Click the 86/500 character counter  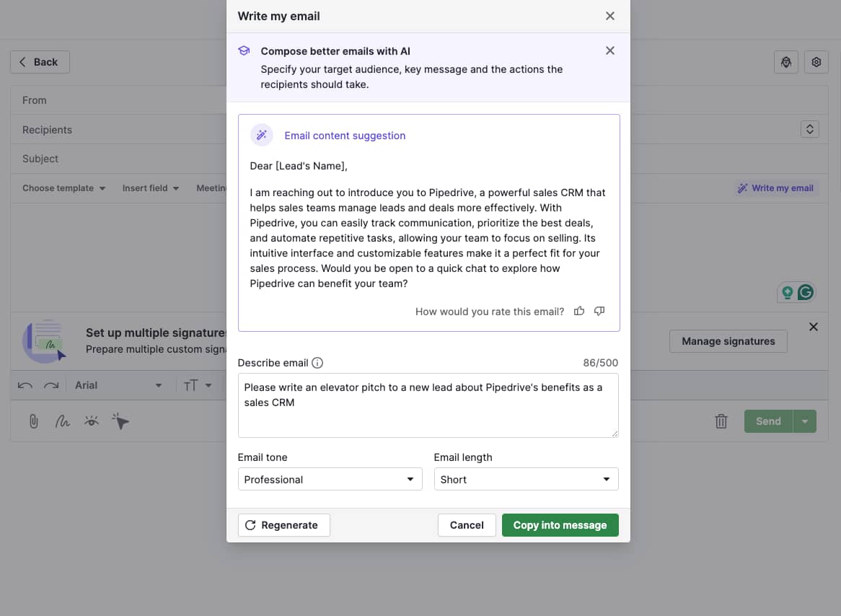pos(600,363)
